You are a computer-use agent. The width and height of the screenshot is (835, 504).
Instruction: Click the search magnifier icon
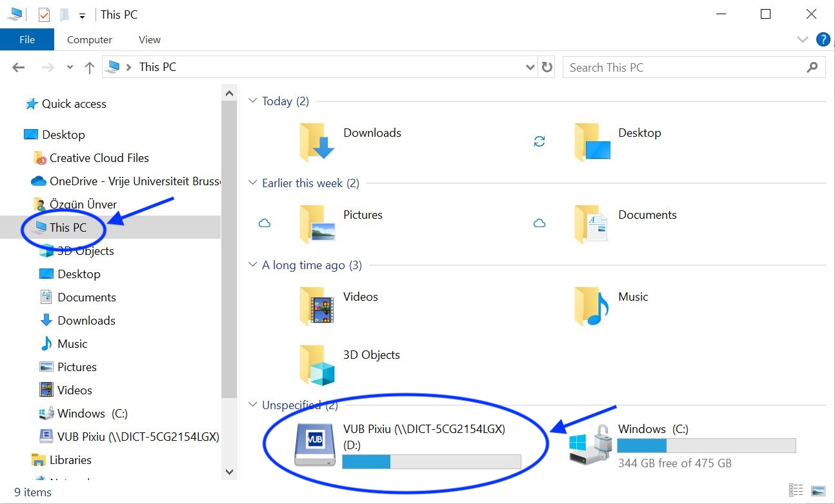(x=812, y=67)
